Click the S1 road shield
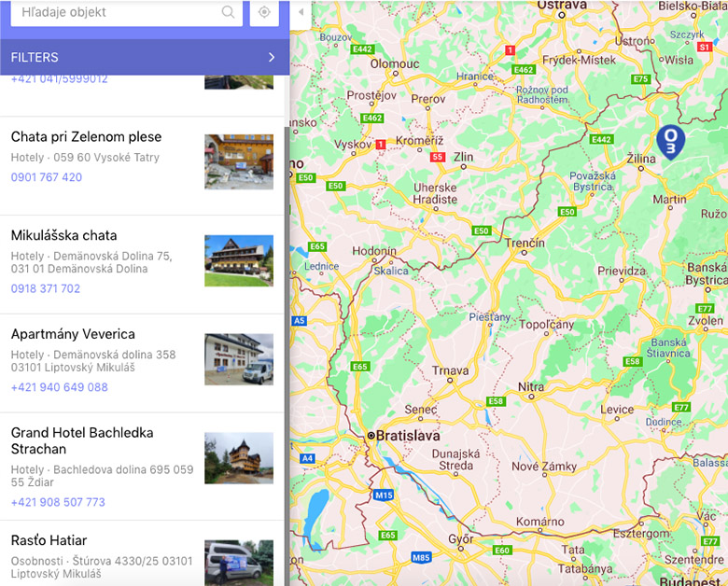Screen dimensions: 728x586 point(705,47)
